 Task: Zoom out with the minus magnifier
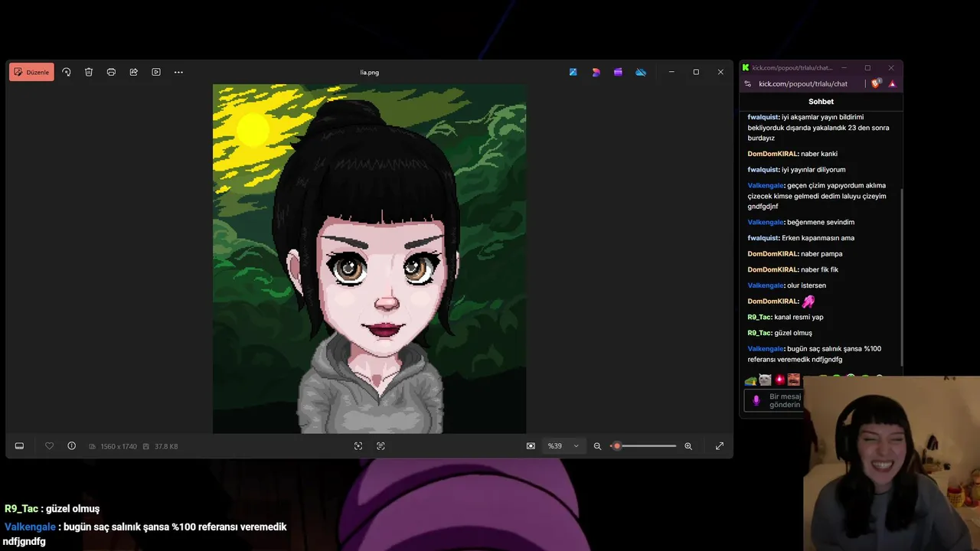pyautogui.click(x=597, y=446)
